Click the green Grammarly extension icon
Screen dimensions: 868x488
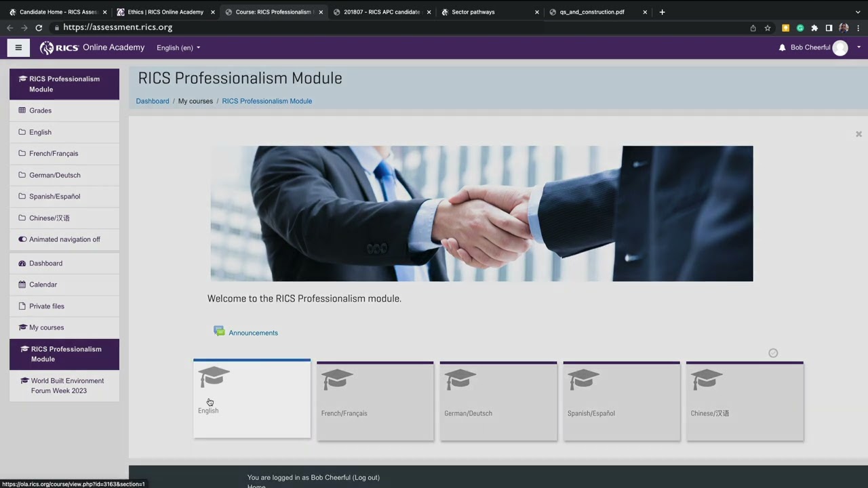point(800,28)
